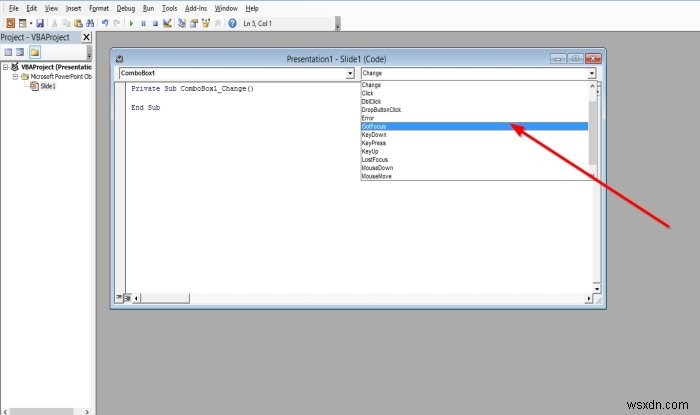The height and width of the screenshot is (415, 700).
Task: Open the Change procedure dropdown arrow
Action: [592, 73]
